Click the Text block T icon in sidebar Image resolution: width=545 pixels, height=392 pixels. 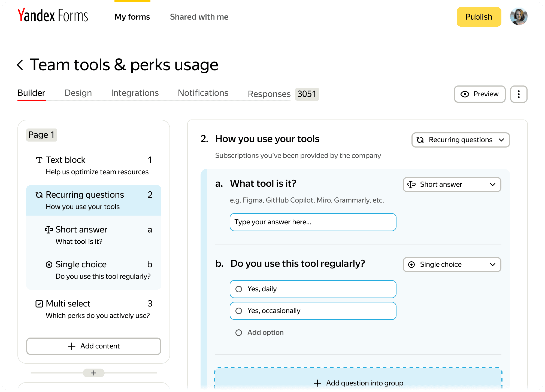pos(39,160)
